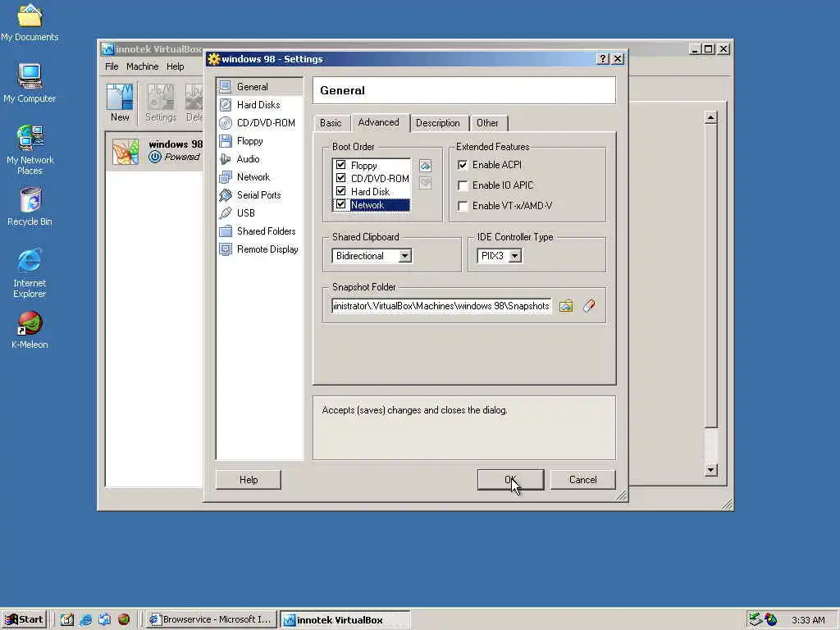Open the CD/DVD-ROM settings page

258,123
